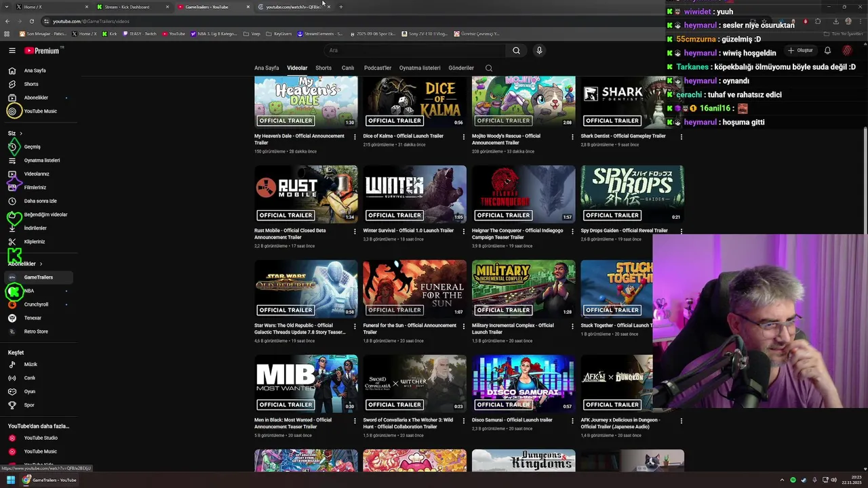Viewport: 868px width, 488px height.
Task: Open Oyun under Keşfet
Action: (x=30, y=392)
